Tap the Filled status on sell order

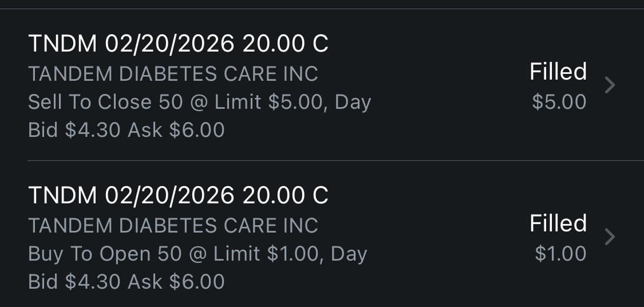558,72
